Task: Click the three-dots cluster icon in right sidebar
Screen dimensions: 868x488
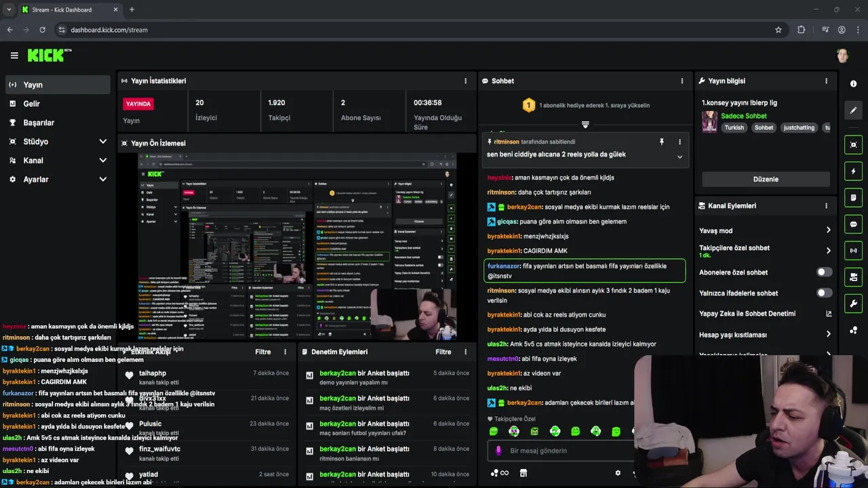Action: click(x=853, y=330)
